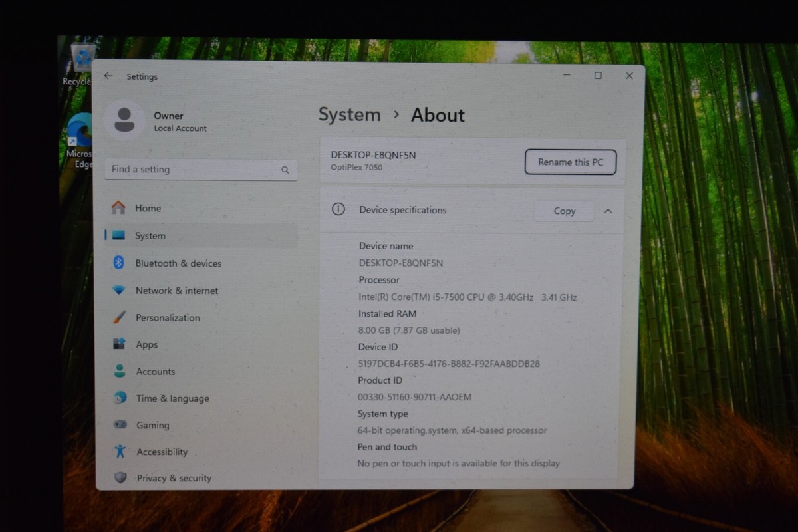Click the Gaming controller icon

coord(120,424)
